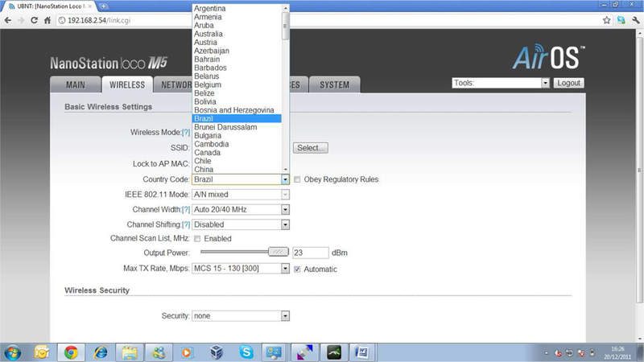Click the Skype extension icon in toolbar
The height and width of the screenshot is (362, 644).
(621, 20)
